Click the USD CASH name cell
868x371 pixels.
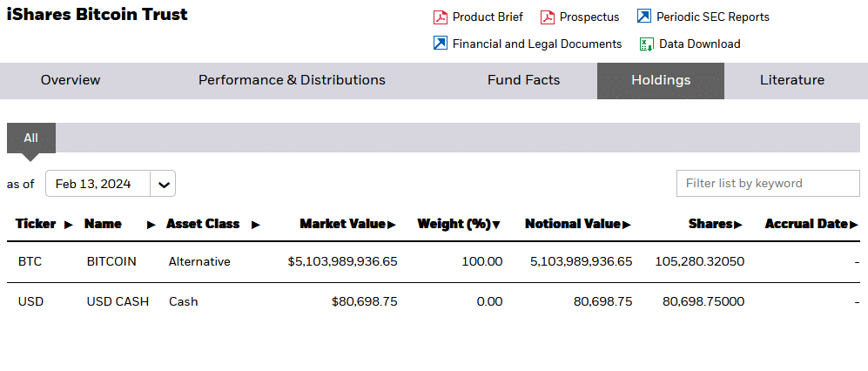tap(118, 302)
